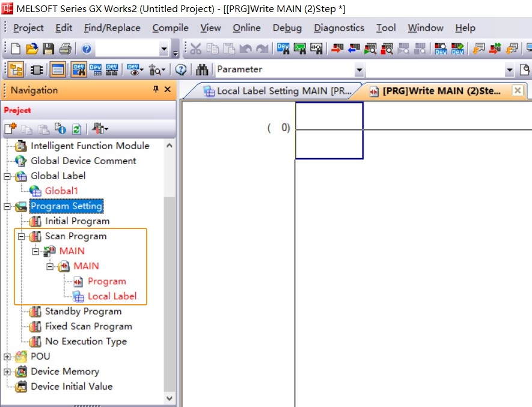Open Help with the question mark icon

[x=85, y=50]
